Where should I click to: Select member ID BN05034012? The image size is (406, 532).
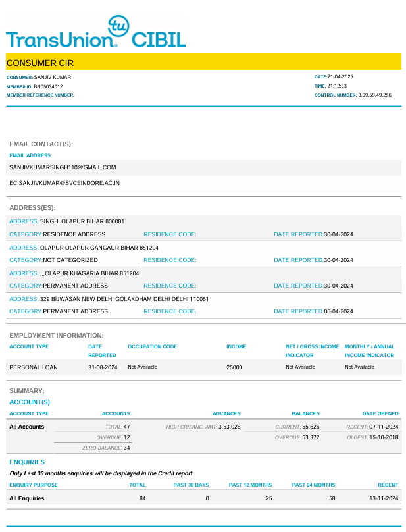click(48, 86)
